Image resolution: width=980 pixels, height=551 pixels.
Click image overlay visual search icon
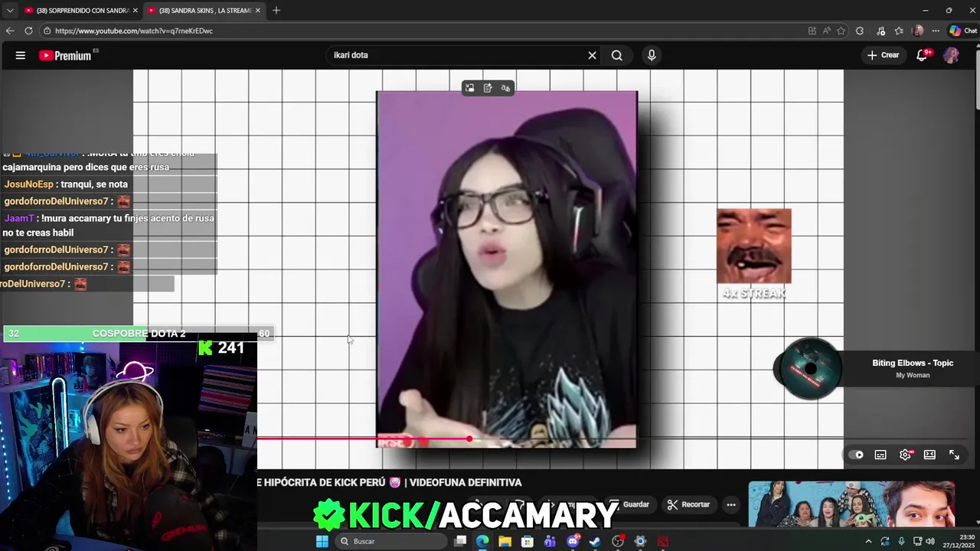pyautogui.click(x=469, y=88)
